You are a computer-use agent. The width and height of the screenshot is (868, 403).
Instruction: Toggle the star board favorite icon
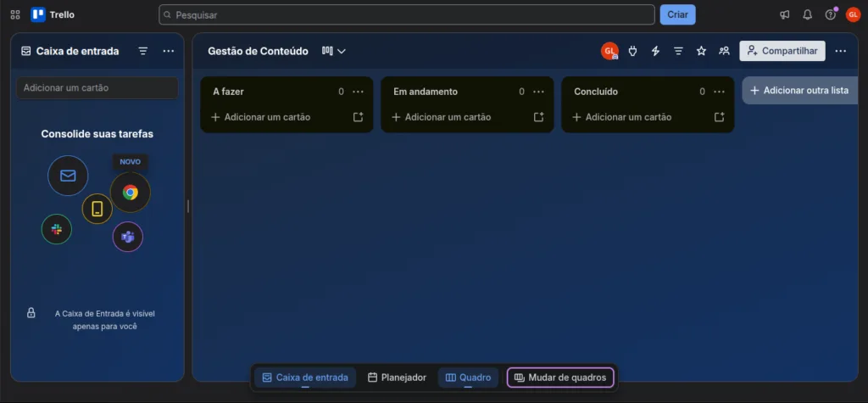pos(701,51)
